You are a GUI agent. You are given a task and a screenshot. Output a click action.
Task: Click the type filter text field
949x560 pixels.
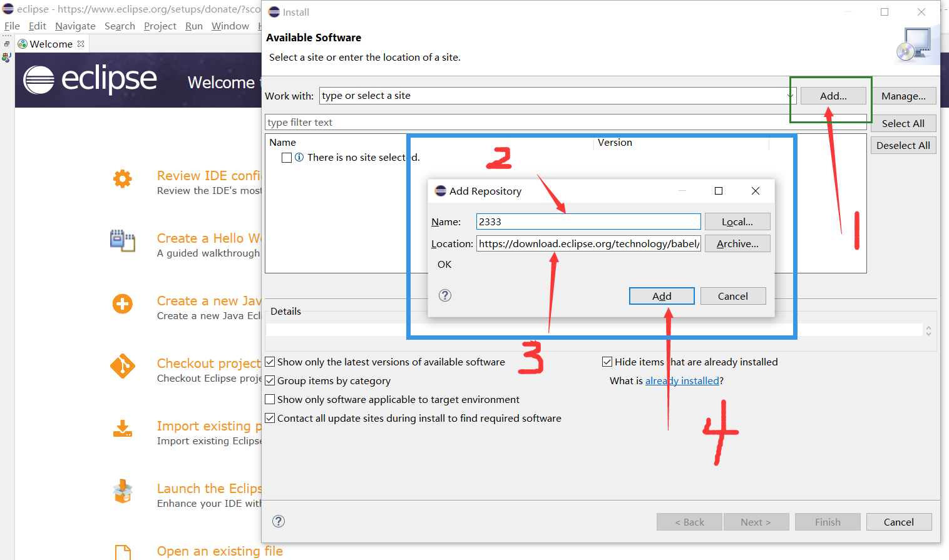[x=565, y=122]
